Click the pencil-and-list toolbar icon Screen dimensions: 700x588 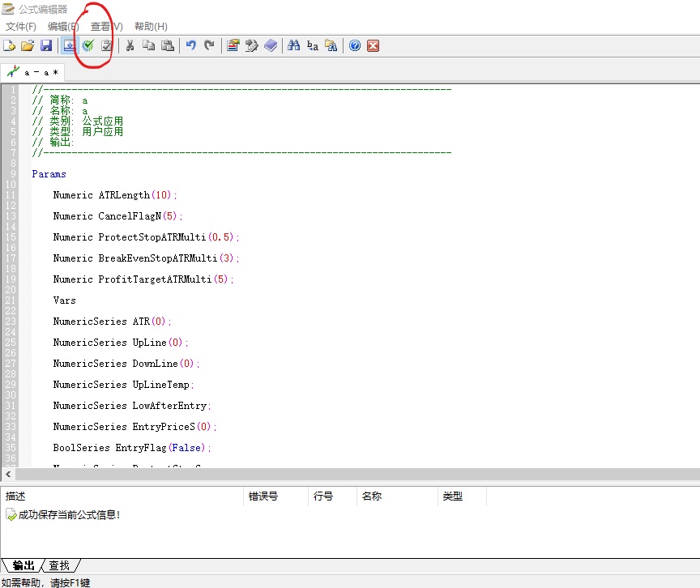pyautogui.click(x=252, y=45)
